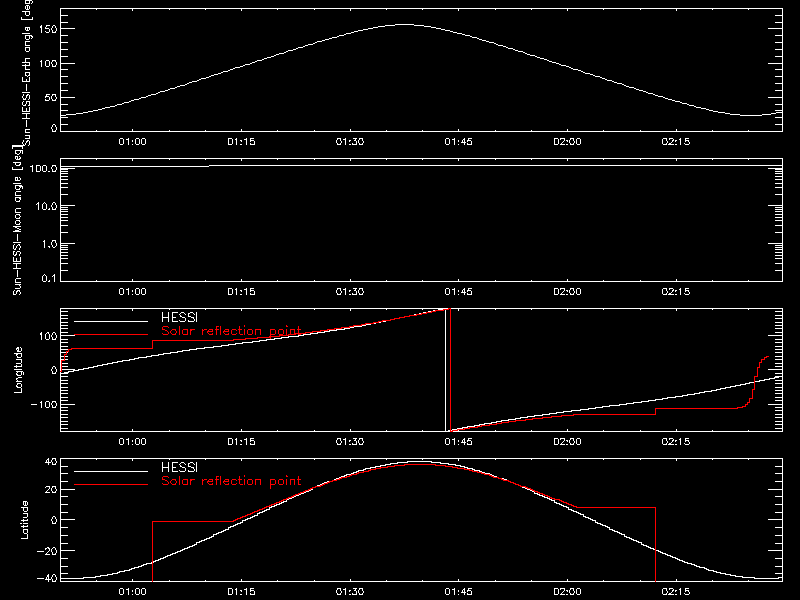Click 01:30 time label under Earth angle plot
800x600 pixels.
(x=350, y=142)
